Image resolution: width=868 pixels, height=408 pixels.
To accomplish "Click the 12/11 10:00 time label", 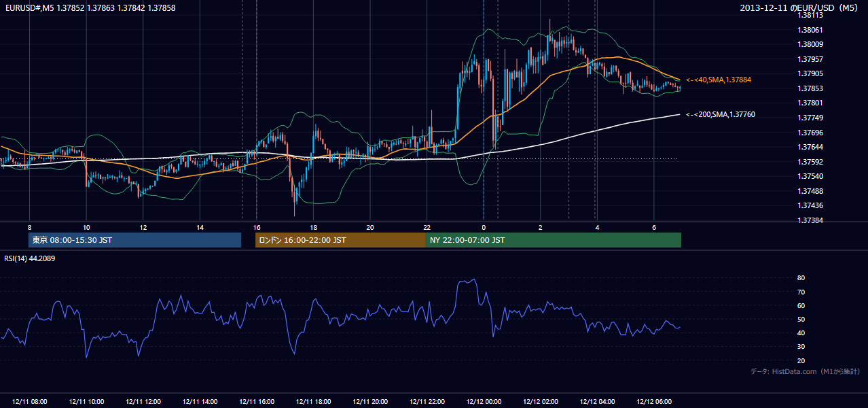I will tap(86, 402).
